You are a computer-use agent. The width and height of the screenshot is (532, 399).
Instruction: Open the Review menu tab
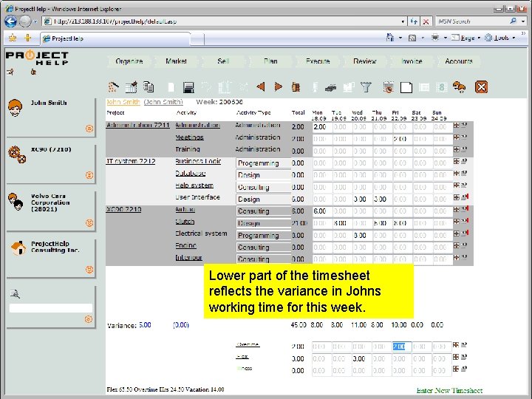pos(365,61)
